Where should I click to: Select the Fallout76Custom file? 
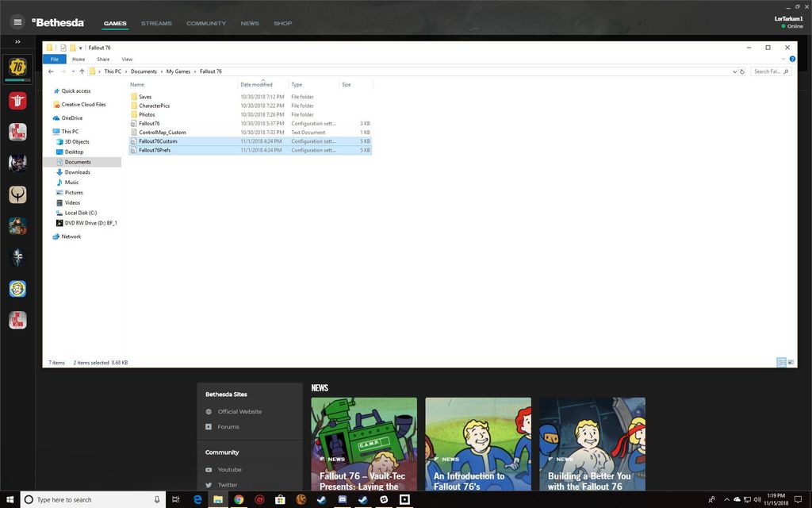click(x=250, y=141)
